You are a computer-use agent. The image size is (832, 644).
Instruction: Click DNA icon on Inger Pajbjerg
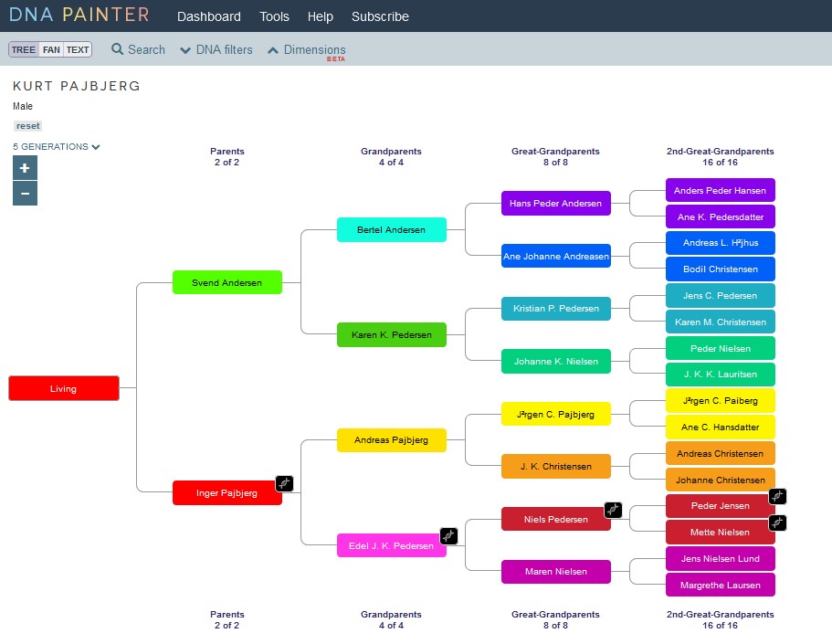pyautogui.click(x=284, y=483)
